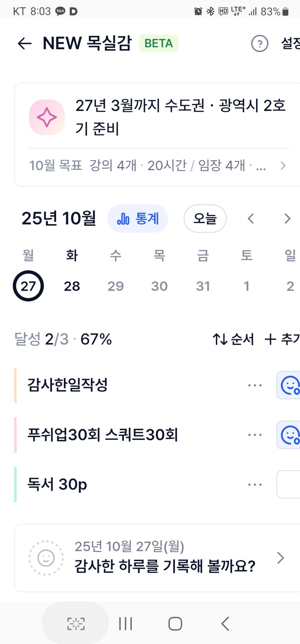300x644 pixels.
Task: Open more options for 감사한일작성
Action: [x=255, y=385]
